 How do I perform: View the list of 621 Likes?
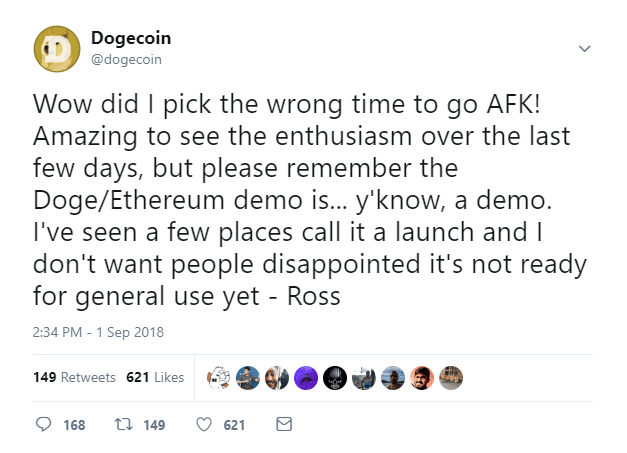click(x=155, y=377)
